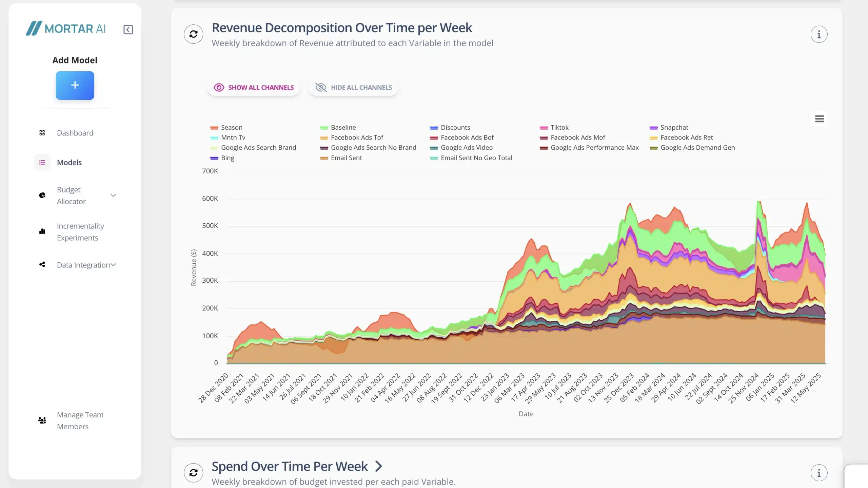Open the Dashboard menu item

[75, 133]
